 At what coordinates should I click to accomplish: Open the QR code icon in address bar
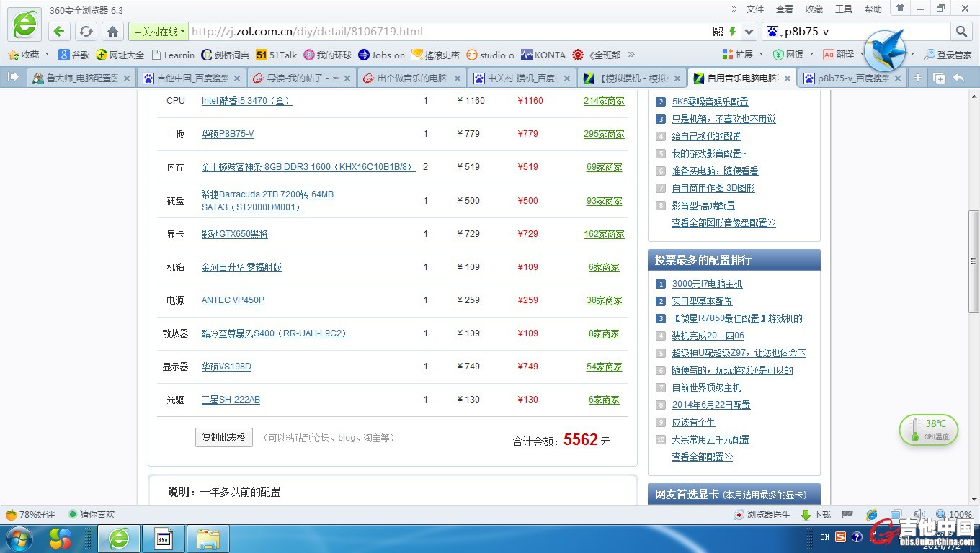718,32
